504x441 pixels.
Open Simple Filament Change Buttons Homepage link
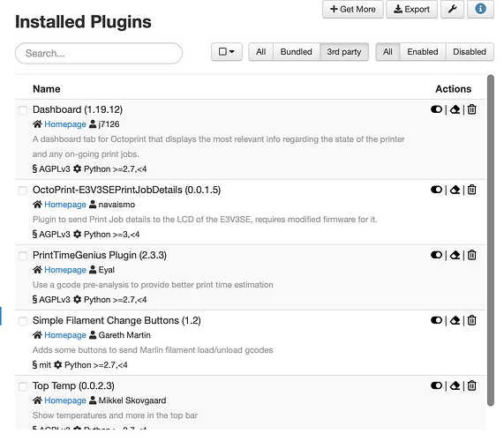[x=65, y=335]
